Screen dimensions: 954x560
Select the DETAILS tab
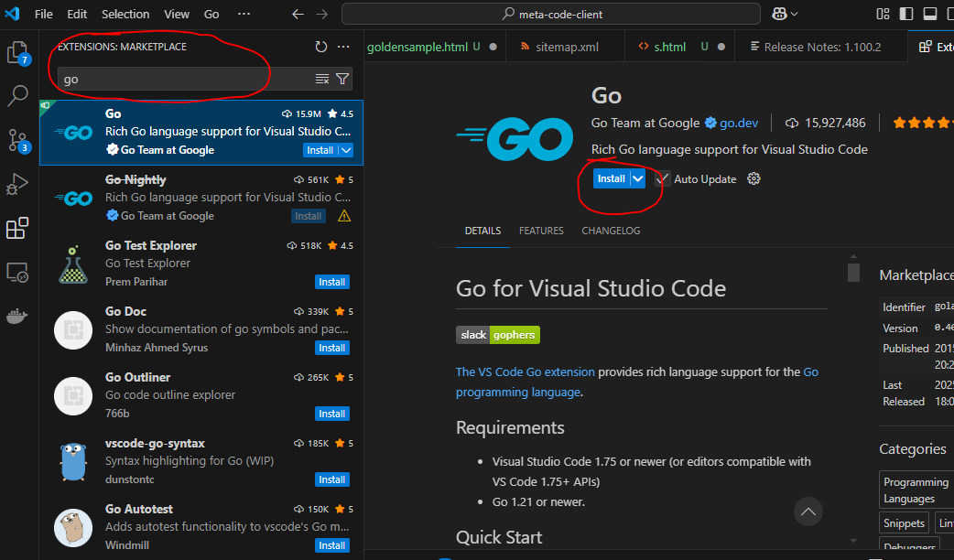click(x=482, y=232)
